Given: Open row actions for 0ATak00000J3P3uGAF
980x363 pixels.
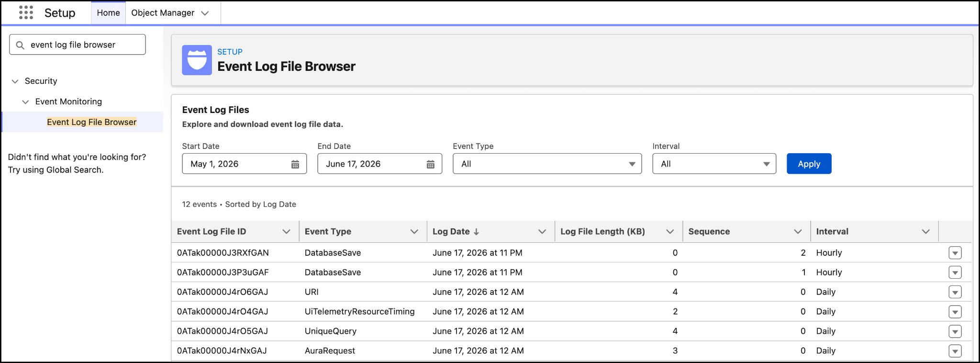Looking at the screenshot, I should [955, 272].
